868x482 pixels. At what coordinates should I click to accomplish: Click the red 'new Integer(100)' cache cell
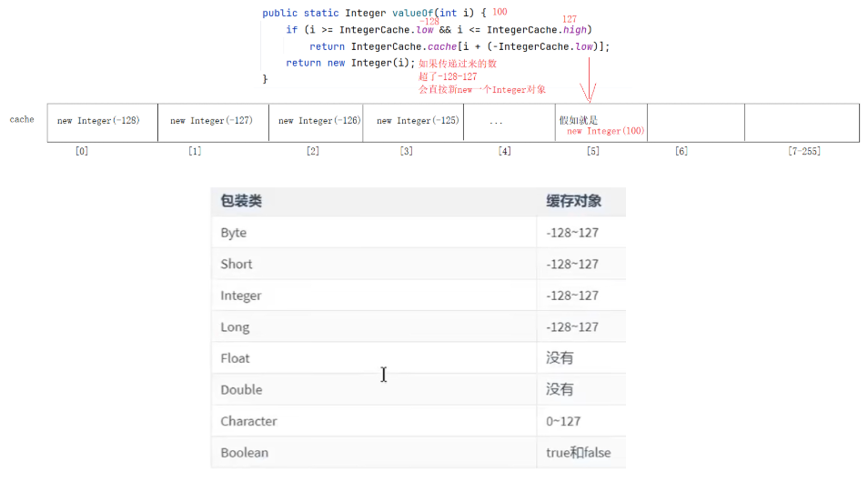[x=605, y=131]
